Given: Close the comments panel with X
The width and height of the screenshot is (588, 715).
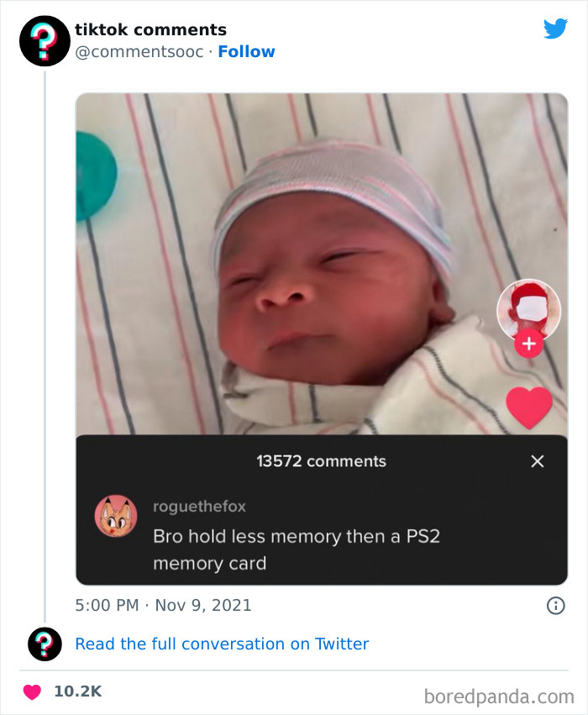Looking at the screenshot, I should (538, 461).
